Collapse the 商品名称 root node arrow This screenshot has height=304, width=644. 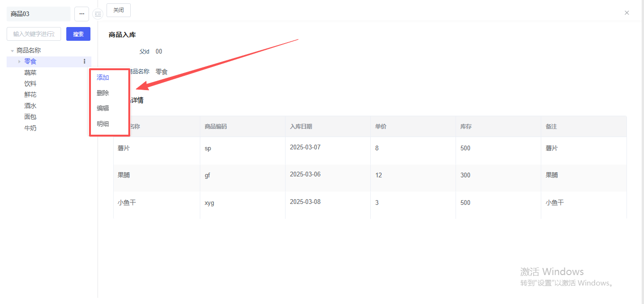pyautogui.click(x=12, y=51)
